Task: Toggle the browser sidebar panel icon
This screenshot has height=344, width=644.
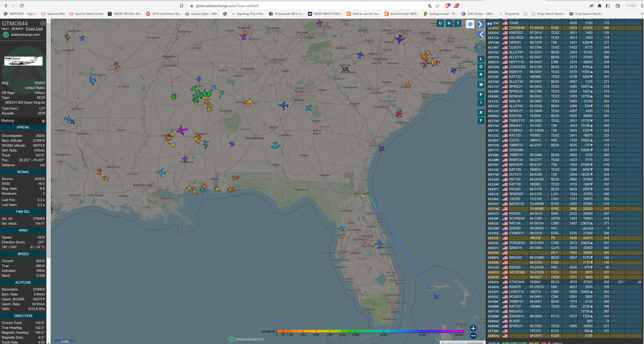Action: point(608,6)
